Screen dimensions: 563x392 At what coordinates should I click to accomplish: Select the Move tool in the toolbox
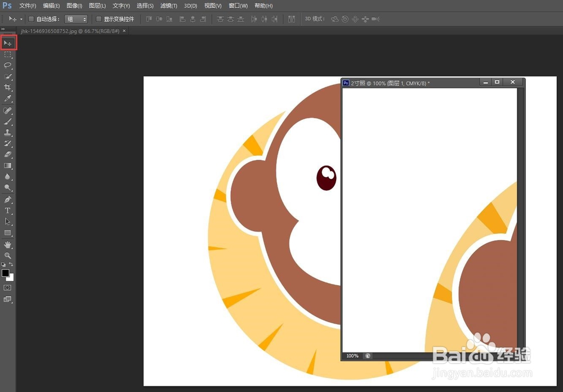pos(7,43)
